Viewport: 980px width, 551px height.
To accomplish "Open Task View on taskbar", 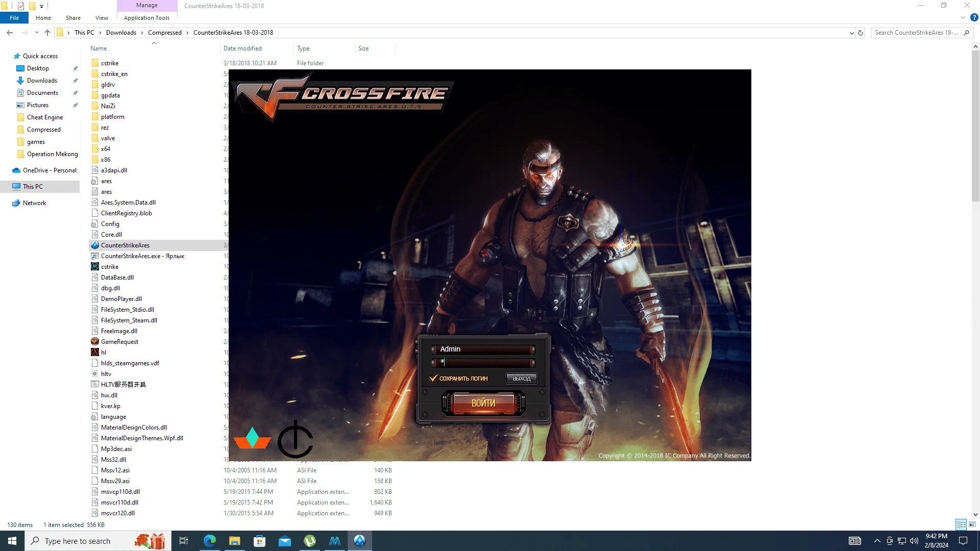I will 184,541.
